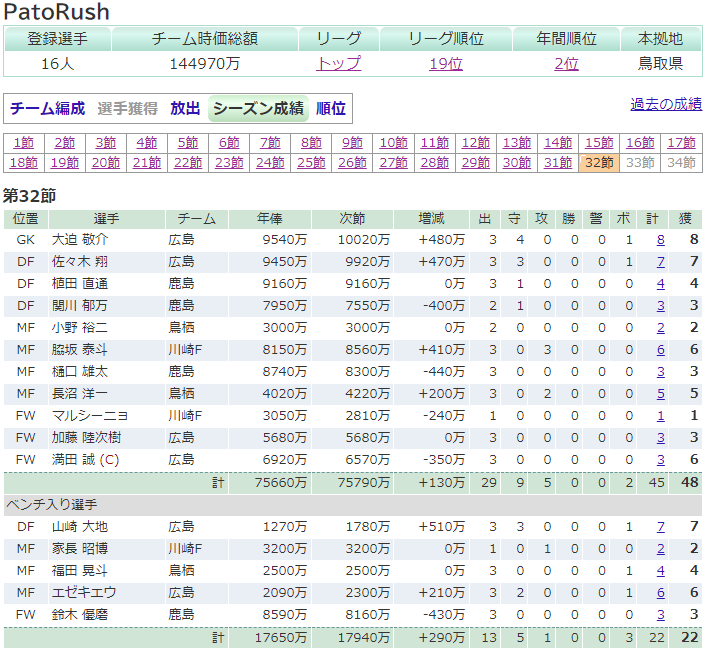The width and height of the screenshot is (706, 651).
Task: Click the 選手 column header
Action: pos(107,219)
